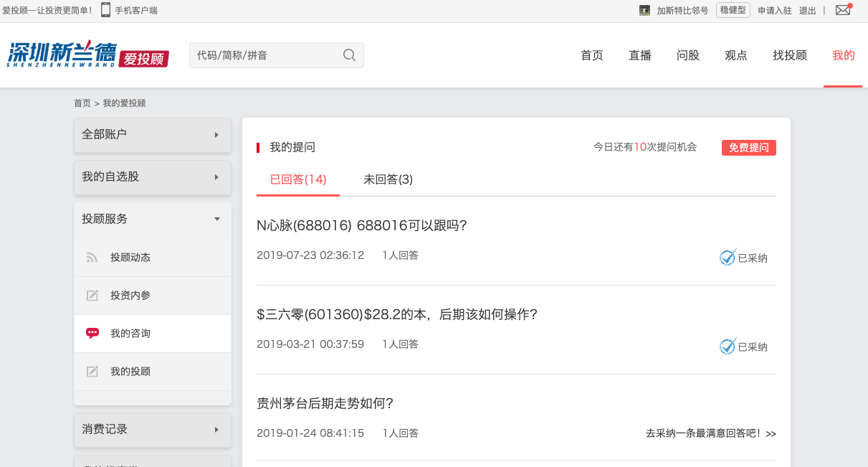Click timestamp 2019-07-23 02:36:12

tap(310, 255)
